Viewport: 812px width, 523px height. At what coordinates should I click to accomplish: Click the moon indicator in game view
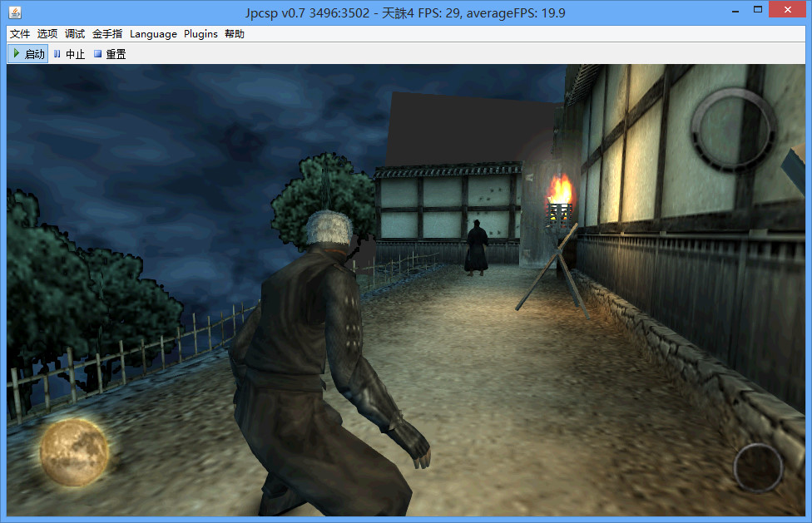(74, 452)
